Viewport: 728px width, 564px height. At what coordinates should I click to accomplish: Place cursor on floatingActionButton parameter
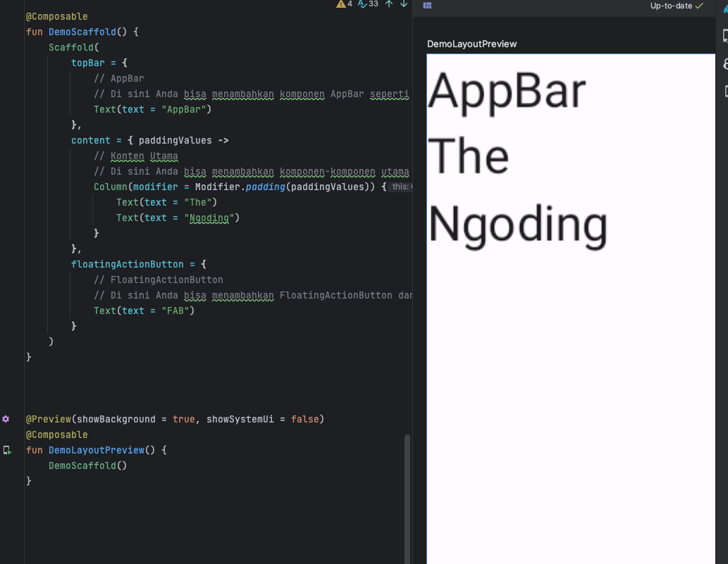coord(127,264)
